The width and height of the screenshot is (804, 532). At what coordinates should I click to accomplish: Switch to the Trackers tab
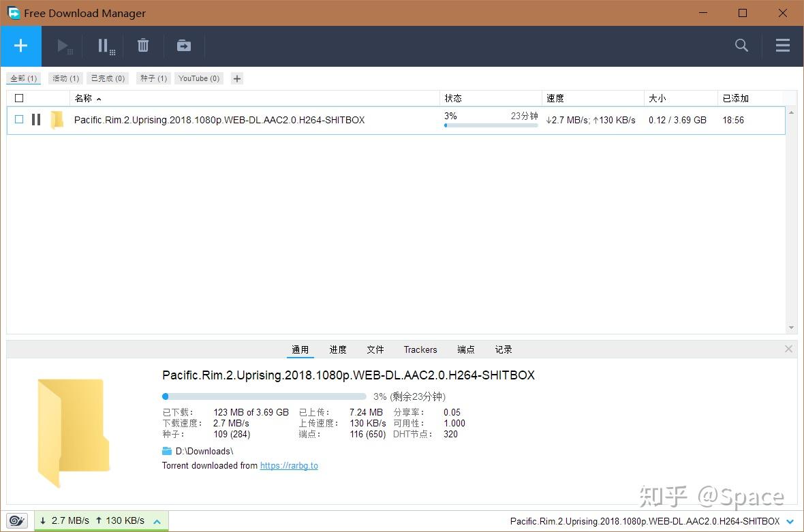420,349
